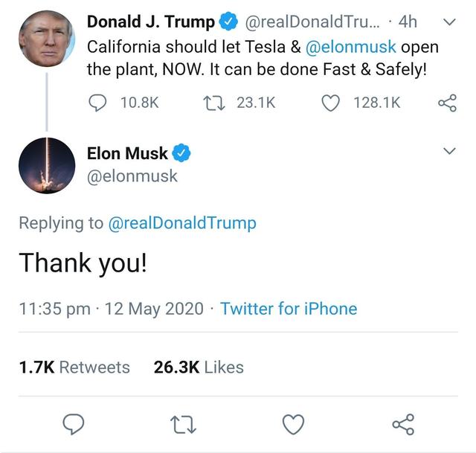Viewport: 476px width, 453px height.
Task: Retweet Elon Musk's Thank you tweet
Action: [x=182, y=423]
